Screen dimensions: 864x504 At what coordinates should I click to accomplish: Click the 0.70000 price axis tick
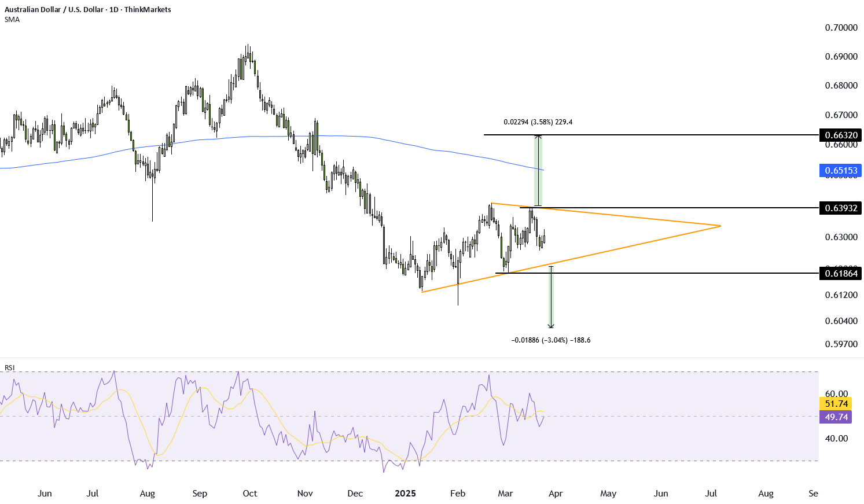840,28
